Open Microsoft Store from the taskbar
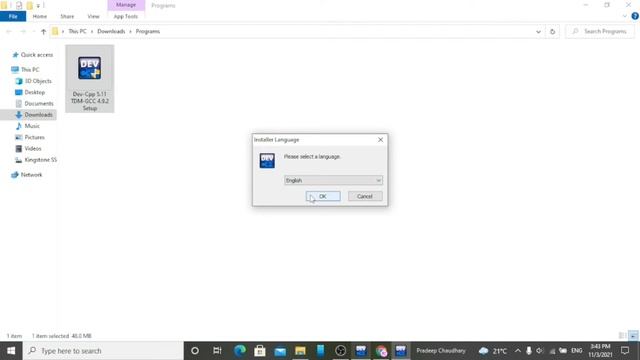 tap(260, 351)
